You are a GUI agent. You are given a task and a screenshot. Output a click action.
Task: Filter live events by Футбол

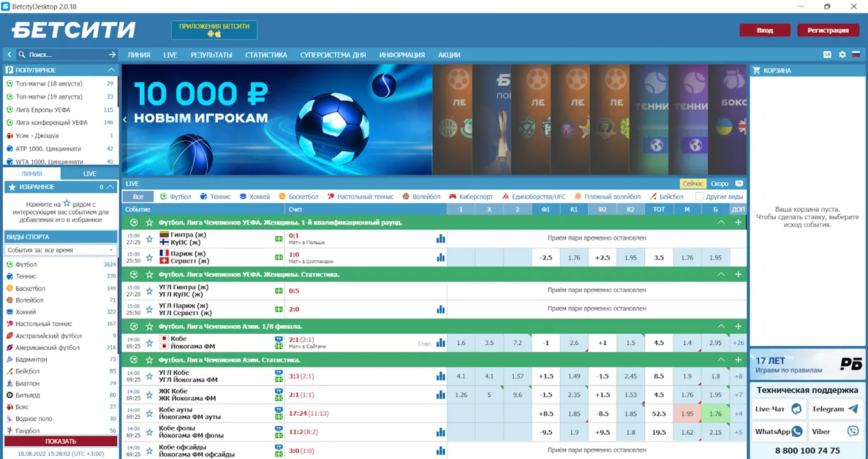pos(176,197)
